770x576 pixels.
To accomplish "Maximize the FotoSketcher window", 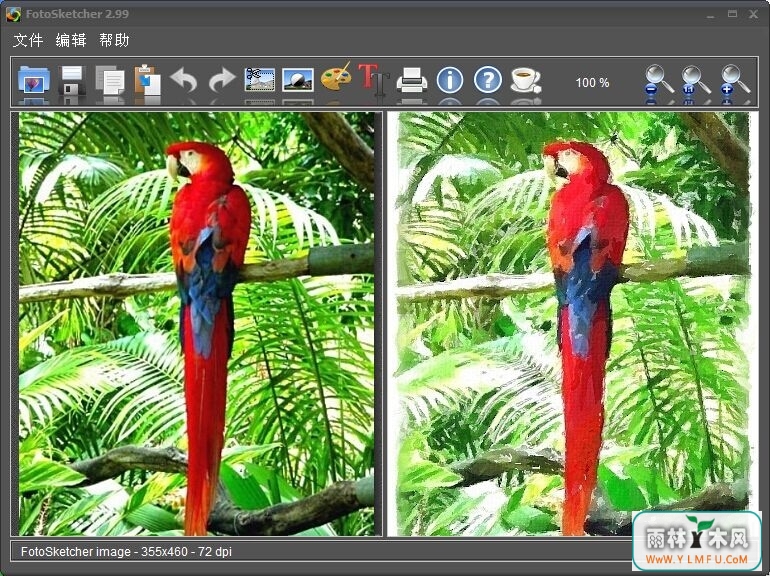I will click(732, 14).
